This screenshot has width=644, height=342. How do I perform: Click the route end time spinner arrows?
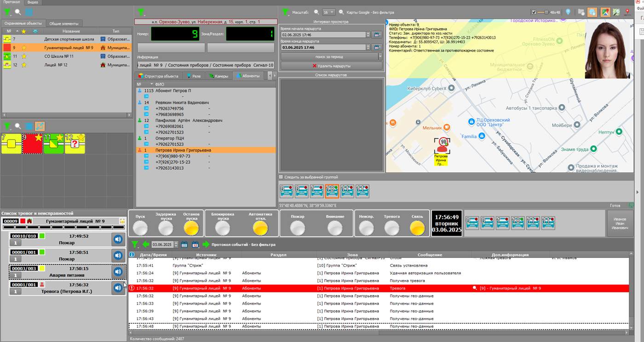click(x=368, y=47)
